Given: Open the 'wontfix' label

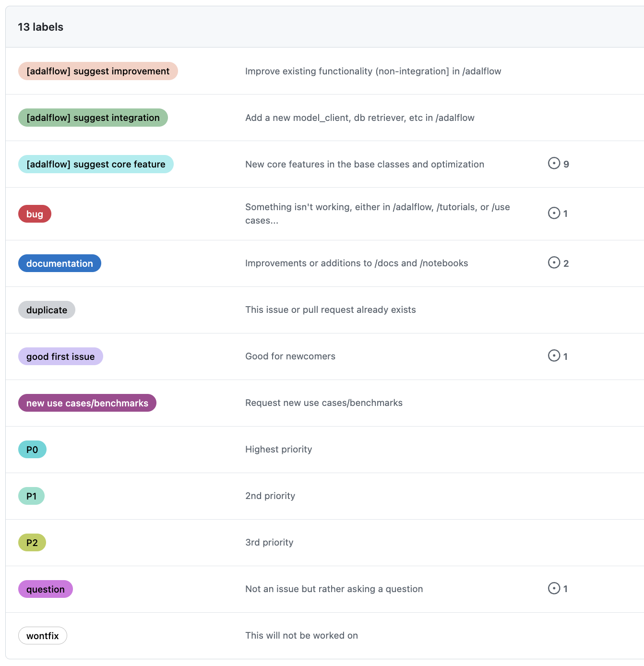Looking at the screenshot, I should click(x=43, y=636).
